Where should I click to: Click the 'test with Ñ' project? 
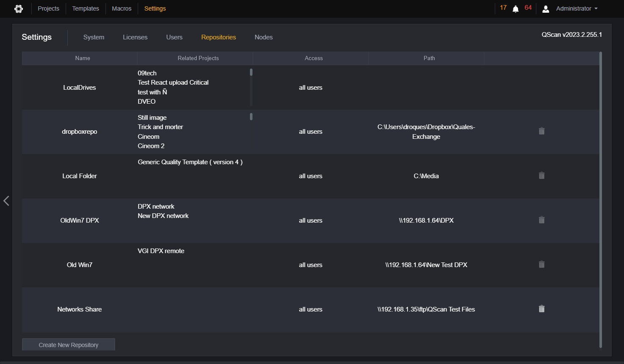pyautogui.click(x=153, y=92)
